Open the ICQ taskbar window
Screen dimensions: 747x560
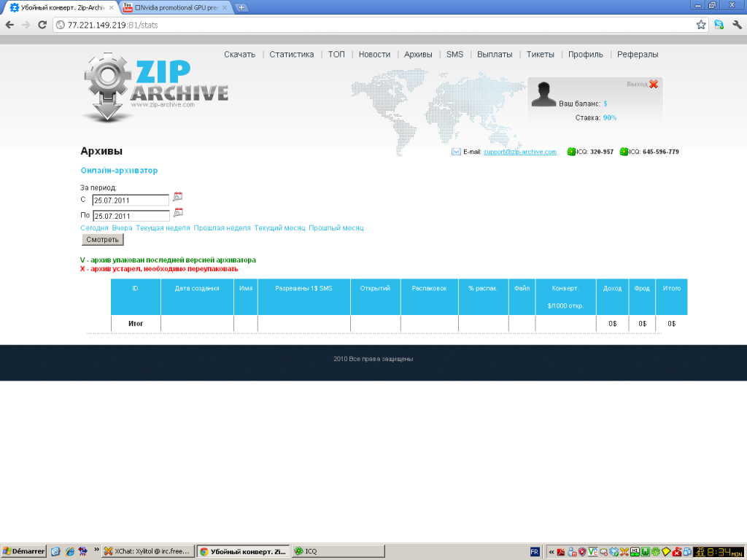(338, 551)
